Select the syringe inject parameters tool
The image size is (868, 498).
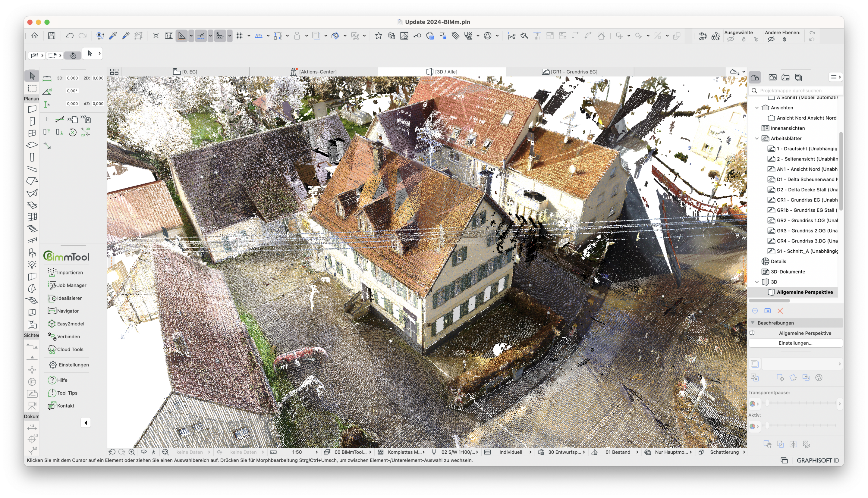(x=126, y=36)
